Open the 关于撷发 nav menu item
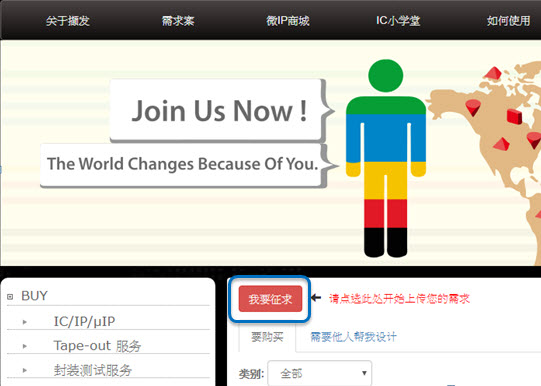This screenshot has height=386, width=541. 68,21
